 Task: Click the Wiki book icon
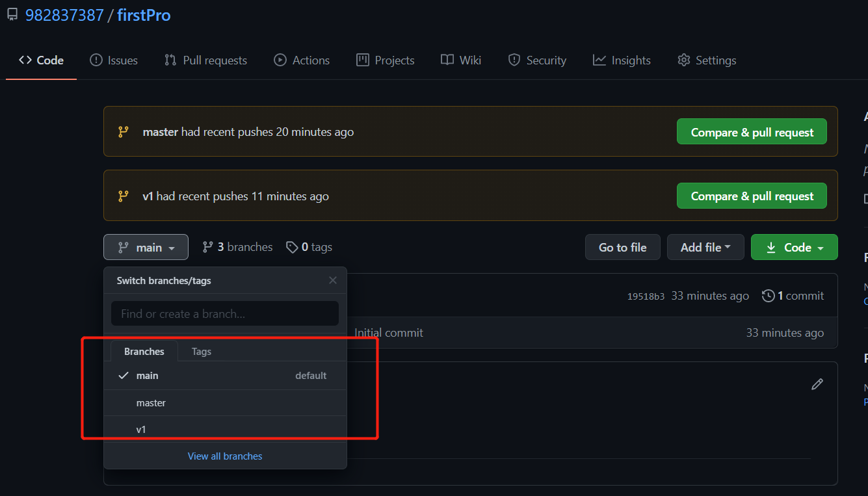(447, 60)
